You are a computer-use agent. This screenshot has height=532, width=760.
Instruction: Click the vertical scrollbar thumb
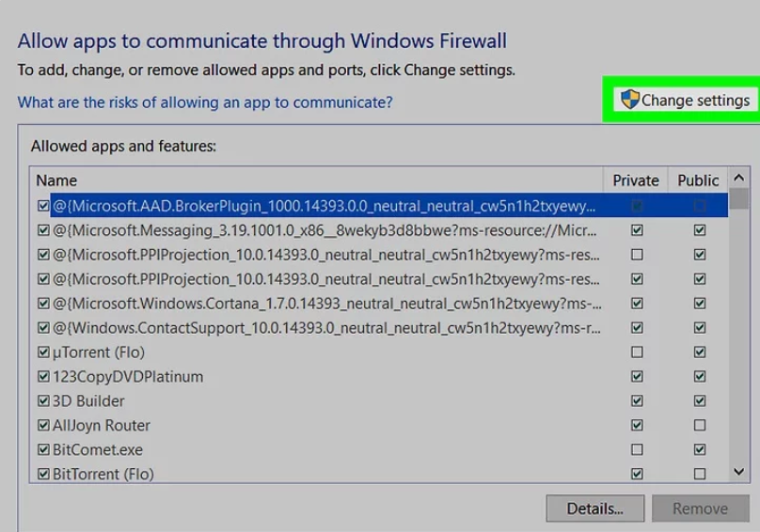(738, 198)
